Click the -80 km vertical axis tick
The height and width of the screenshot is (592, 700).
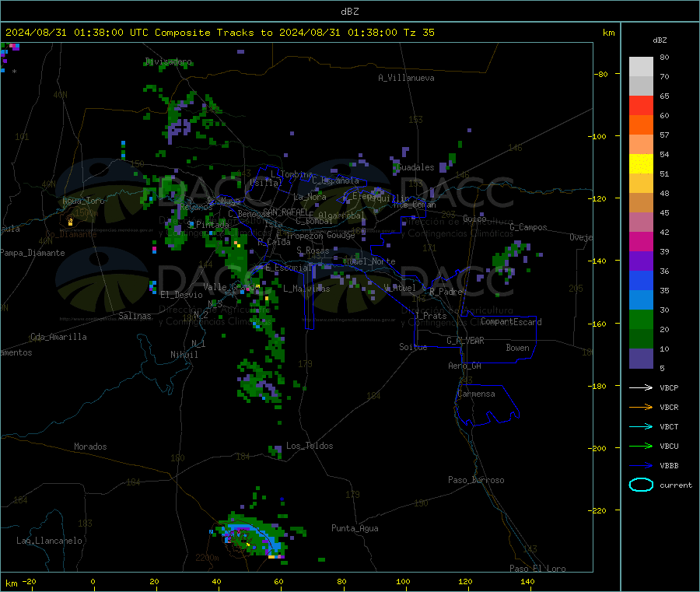click(601, 74)
